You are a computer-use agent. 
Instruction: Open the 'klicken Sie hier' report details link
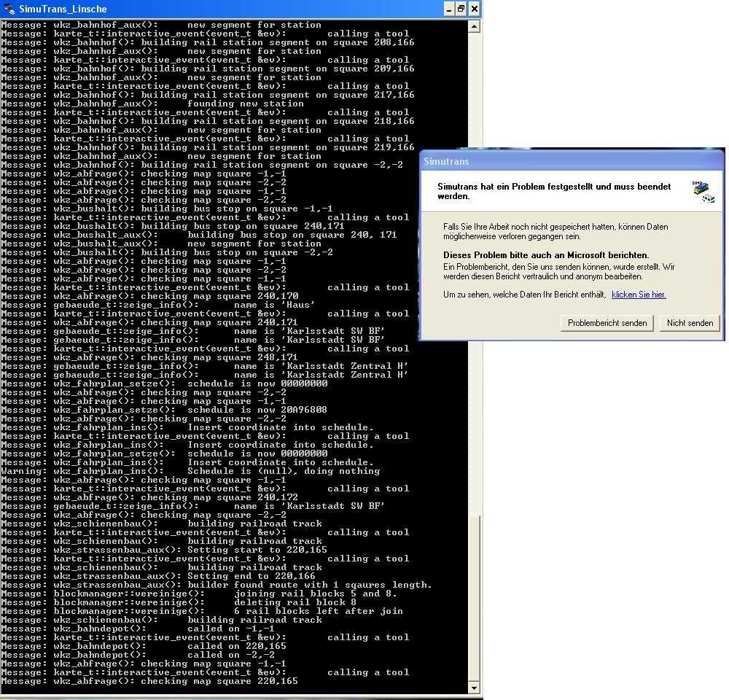[x=639, y=295]
